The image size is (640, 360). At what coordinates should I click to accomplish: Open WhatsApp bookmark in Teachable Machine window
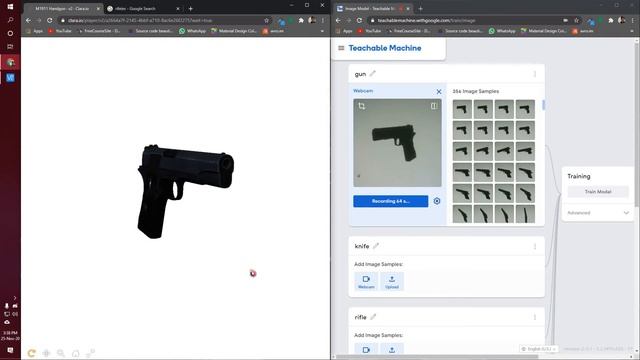502,31
